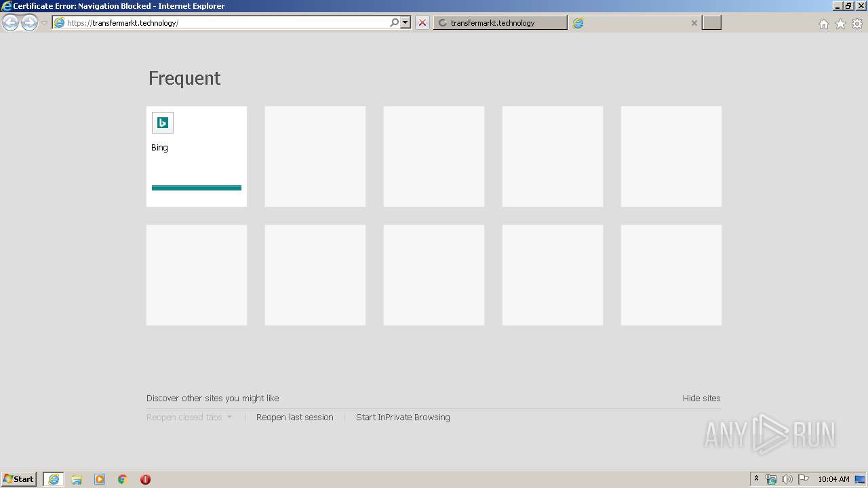
Task: Restore down the Internet Explorer window
Action: coord(849,6)
